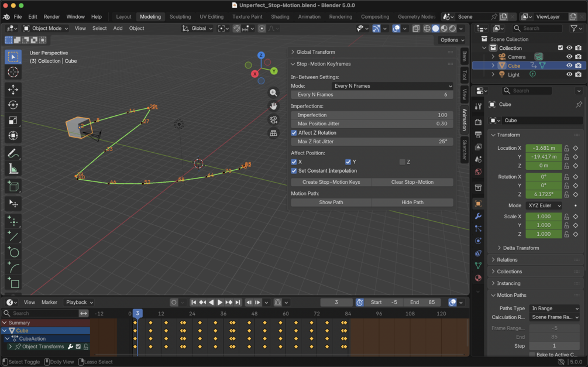
Task: Select the Add Cube tool
Action: [x=13, y=186]
